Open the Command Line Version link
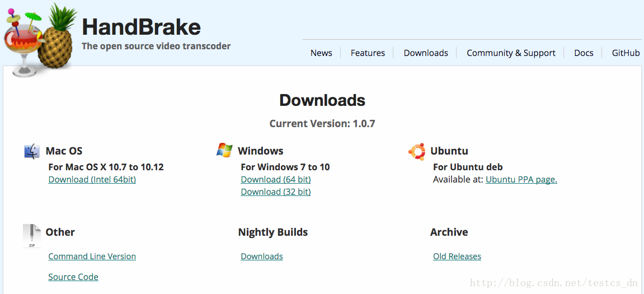Viewport: 644px width, 294px height. 92,256
